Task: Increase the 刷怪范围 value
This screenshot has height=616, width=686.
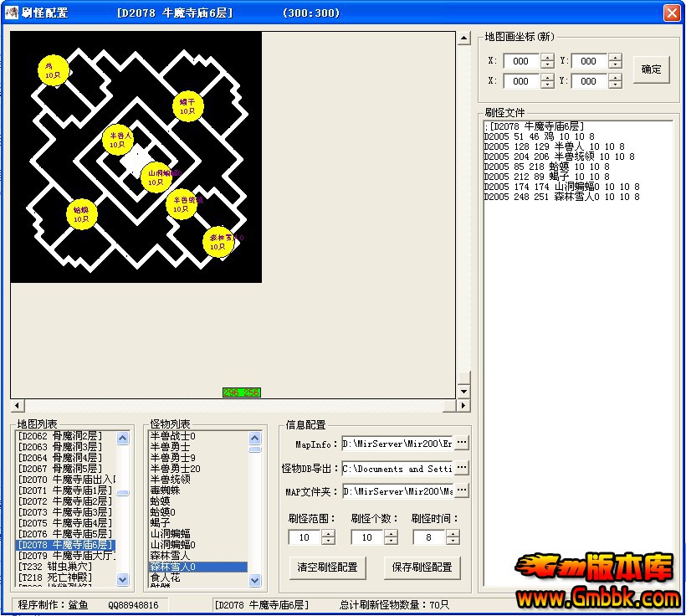Action: pos(328,533)
